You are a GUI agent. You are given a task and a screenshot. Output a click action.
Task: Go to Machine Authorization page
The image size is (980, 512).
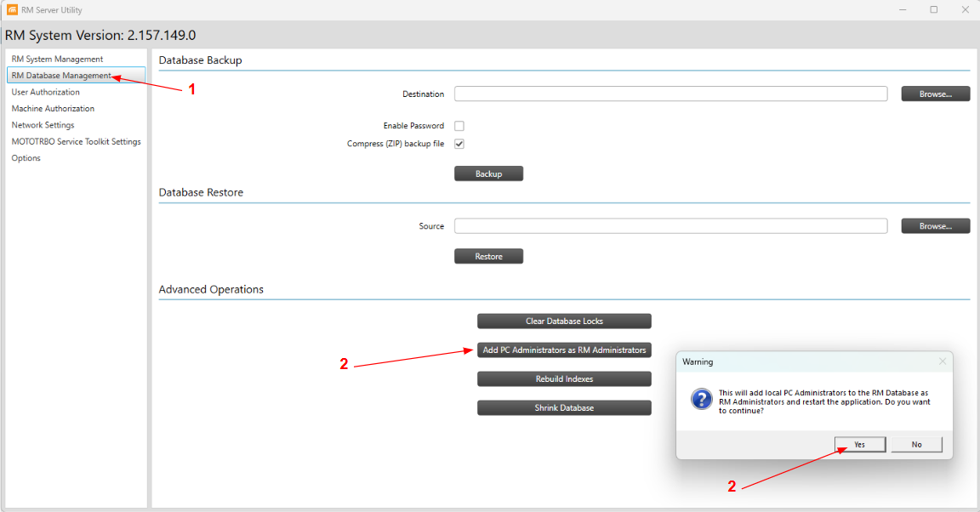tap(53, 108)
